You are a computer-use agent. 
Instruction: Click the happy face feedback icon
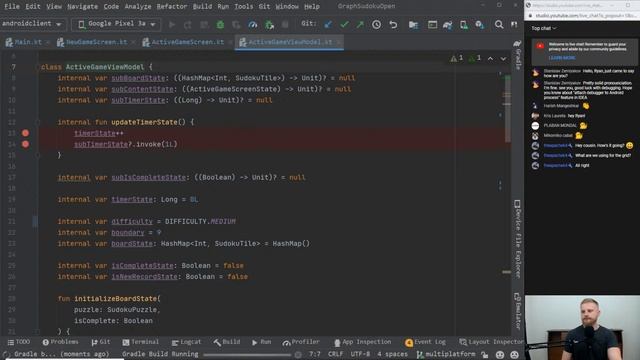tap(500, 355)
